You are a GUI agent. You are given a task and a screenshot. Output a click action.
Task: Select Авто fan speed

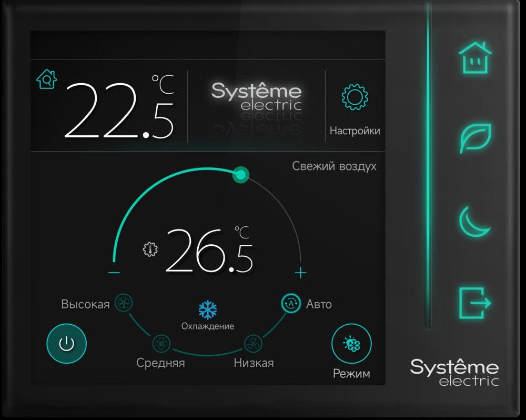coord(290,304)
